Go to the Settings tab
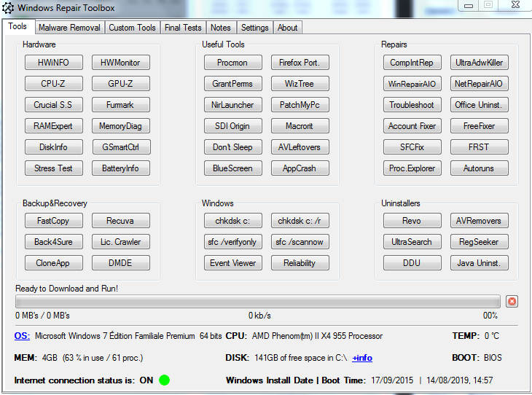Image resolution: width=532 pixels, height=395 pixels. (254, 28)
